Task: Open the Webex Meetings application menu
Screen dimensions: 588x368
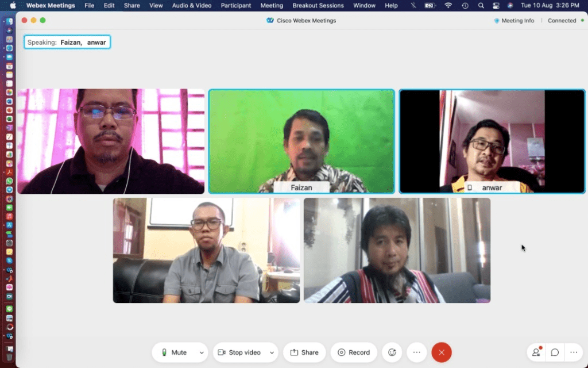Action: tap(51, 5)
